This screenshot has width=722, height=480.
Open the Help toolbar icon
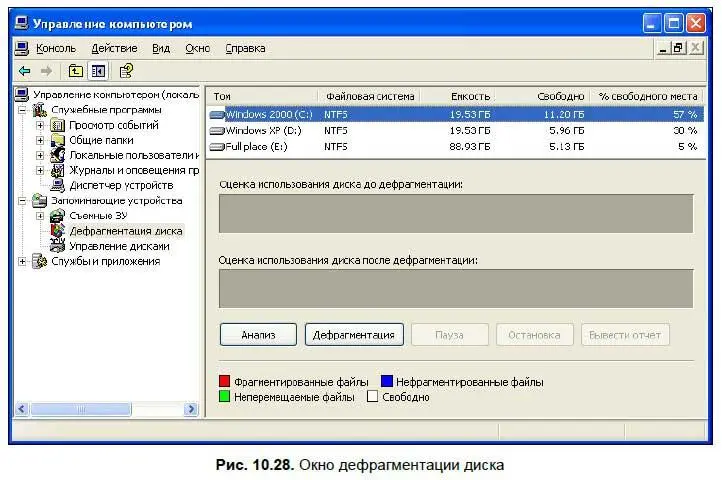coord(126,71)
